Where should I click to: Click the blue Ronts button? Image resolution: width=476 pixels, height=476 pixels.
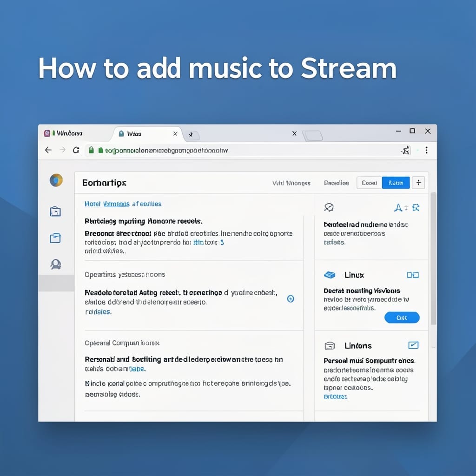tap(396, 183)
